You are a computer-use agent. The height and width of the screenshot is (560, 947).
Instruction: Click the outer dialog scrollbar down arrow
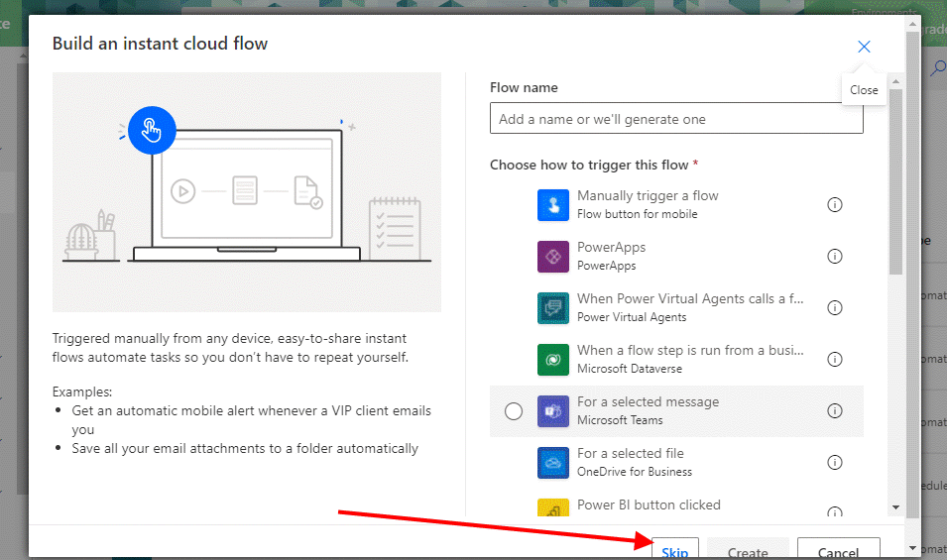[912, 548]
